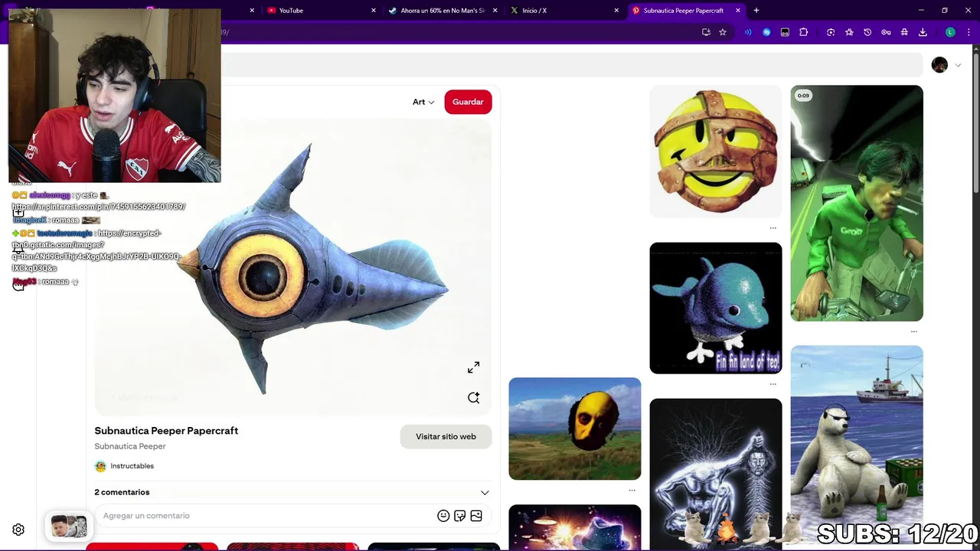Viewport: 980px width, 551px height.
Task: Open the pinterest.com/pin link in chat overlay
Action: tap(99, 207)
